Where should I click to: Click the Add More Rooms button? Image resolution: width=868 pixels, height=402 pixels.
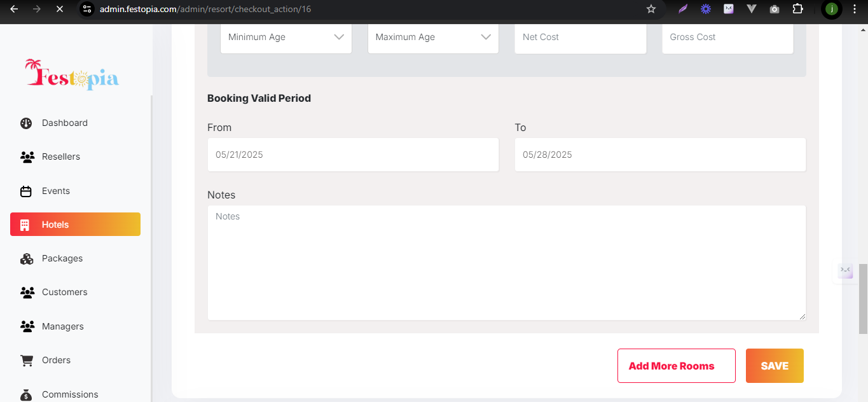(676, 366)
